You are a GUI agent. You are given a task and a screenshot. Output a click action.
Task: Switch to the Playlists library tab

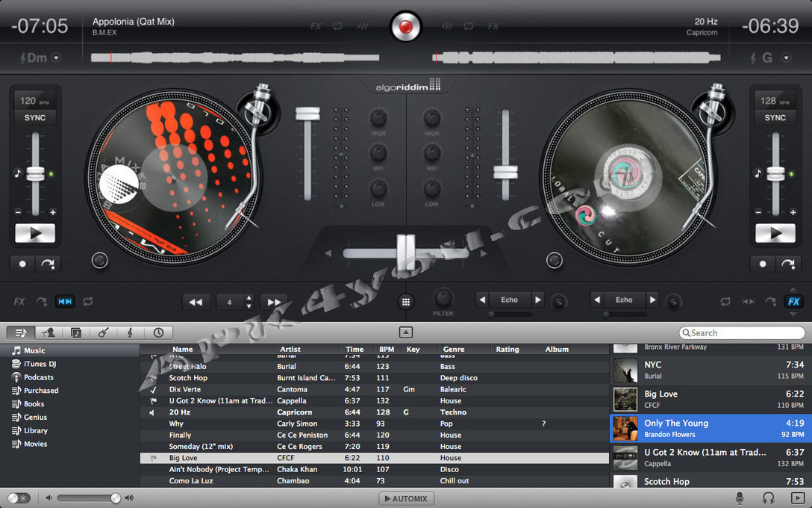coord(21,332)
